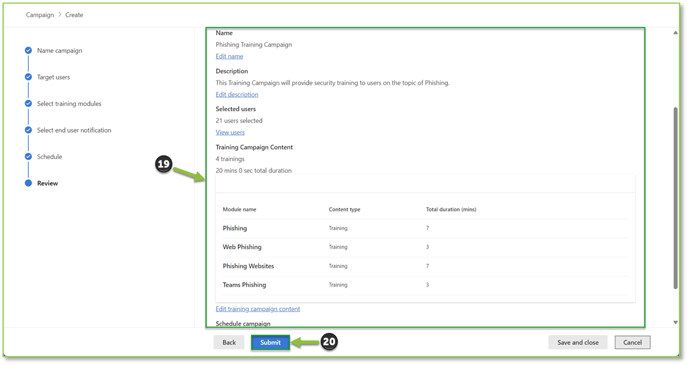Click Save and close
This screenshot has width=688, height=365.
coord(578,343)
